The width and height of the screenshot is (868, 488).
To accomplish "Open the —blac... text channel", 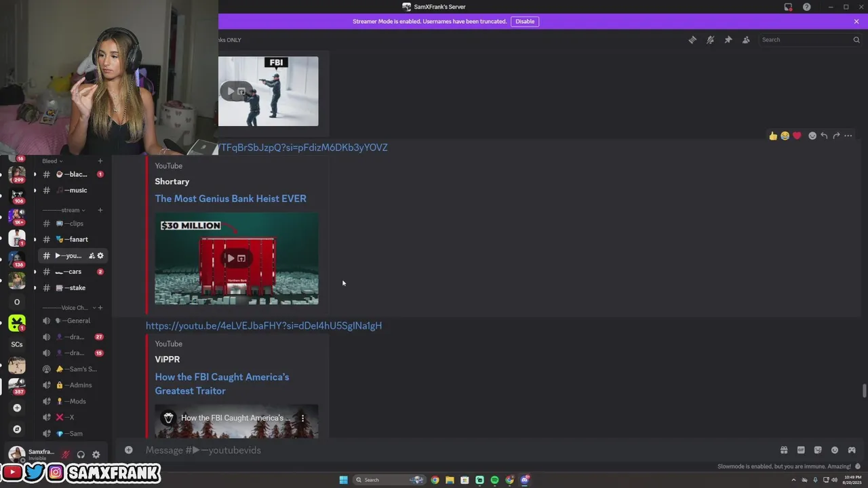I will [x=72, y=174].
